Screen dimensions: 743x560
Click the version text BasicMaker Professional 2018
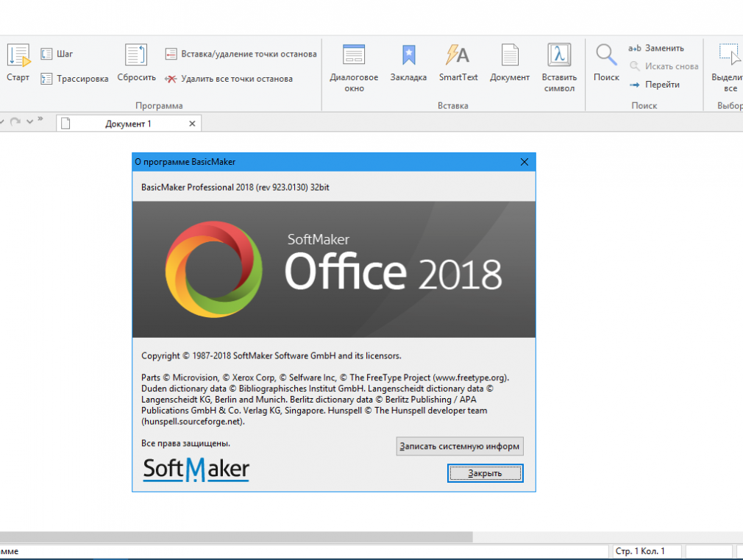tap(235, 188)
